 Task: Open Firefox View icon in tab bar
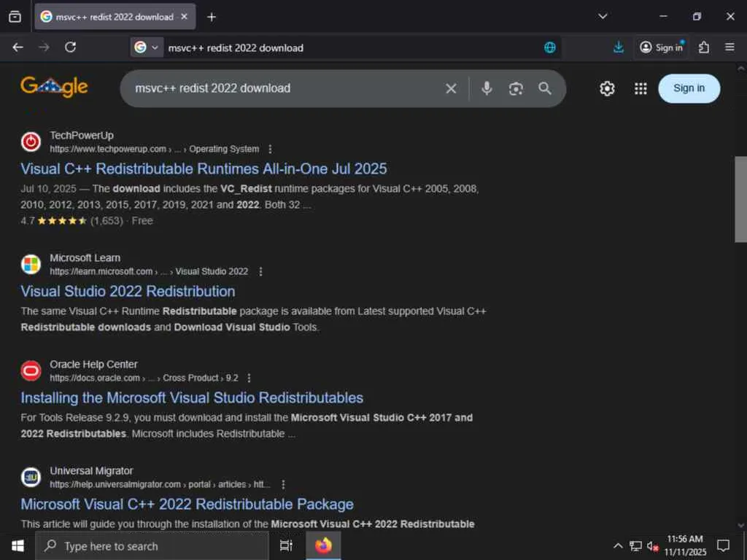click(15, 17)
